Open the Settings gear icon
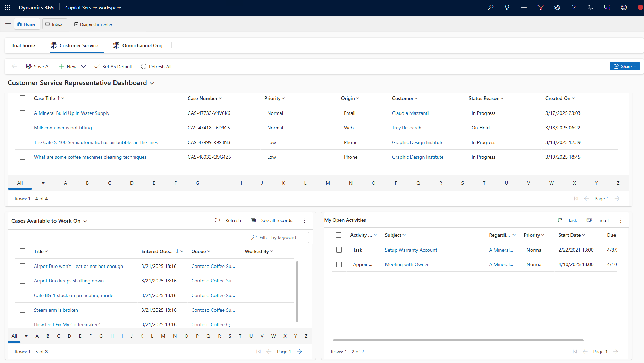 coord(557,7)
